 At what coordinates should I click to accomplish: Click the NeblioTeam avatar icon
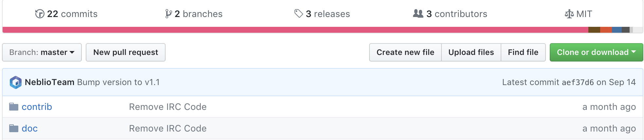pos(15,82)
